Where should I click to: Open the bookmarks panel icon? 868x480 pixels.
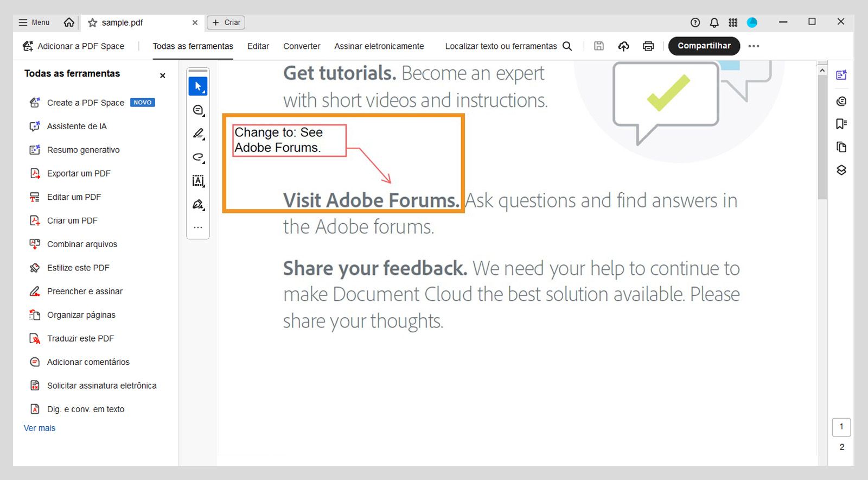coord(841,124)
